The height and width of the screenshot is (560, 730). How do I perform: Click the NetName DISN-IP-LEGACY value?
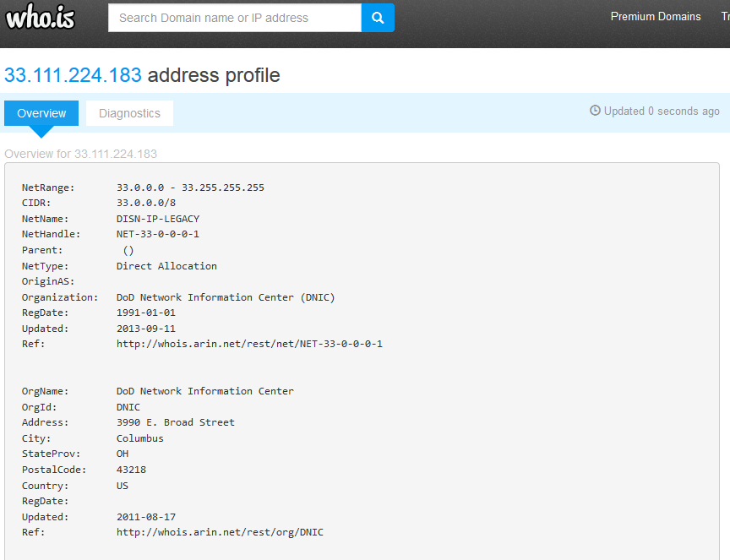coord(158,219)
